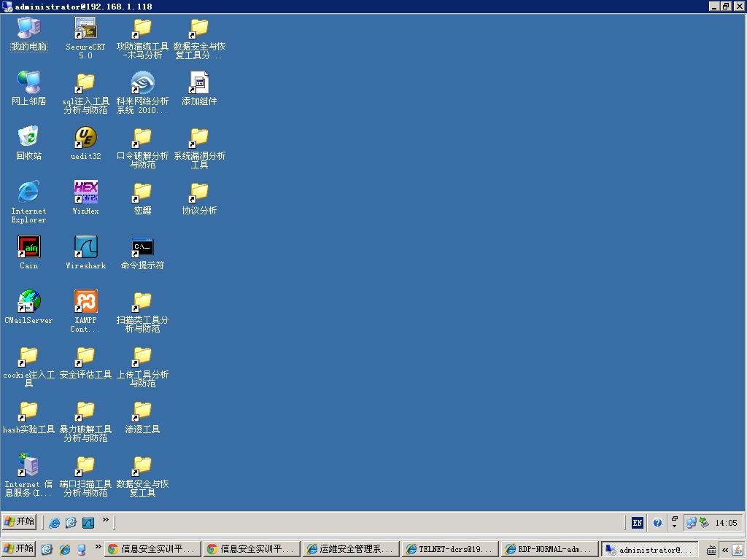Screen dimensions: 747x560
Task: Launch the CMailServer icon
Action: (28, 308)
